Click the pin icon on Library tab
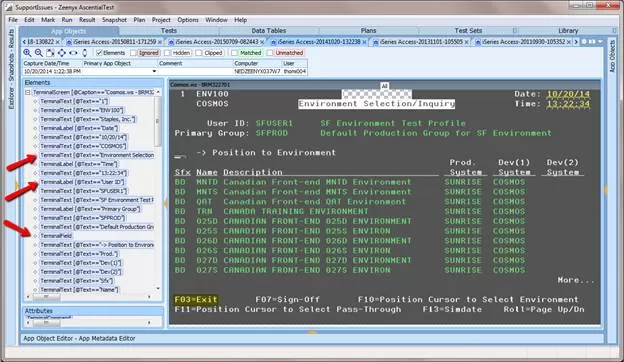624x362 pixels. (614, 31)
